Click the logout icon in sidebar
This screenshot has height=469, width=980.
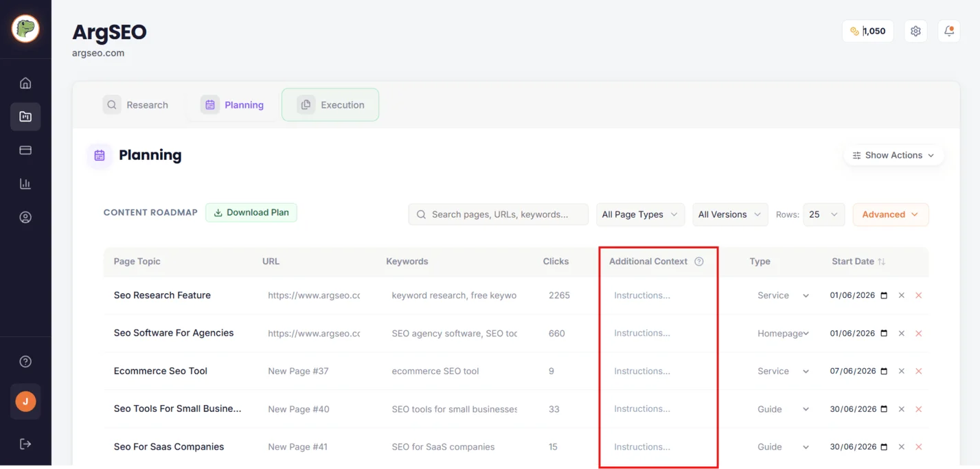click(x=25, y=444)
